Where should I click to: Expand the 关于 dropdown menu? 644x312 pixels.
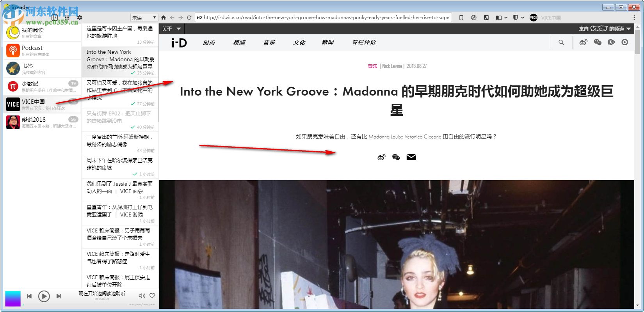pyautogui.click(x=171, y=29)
